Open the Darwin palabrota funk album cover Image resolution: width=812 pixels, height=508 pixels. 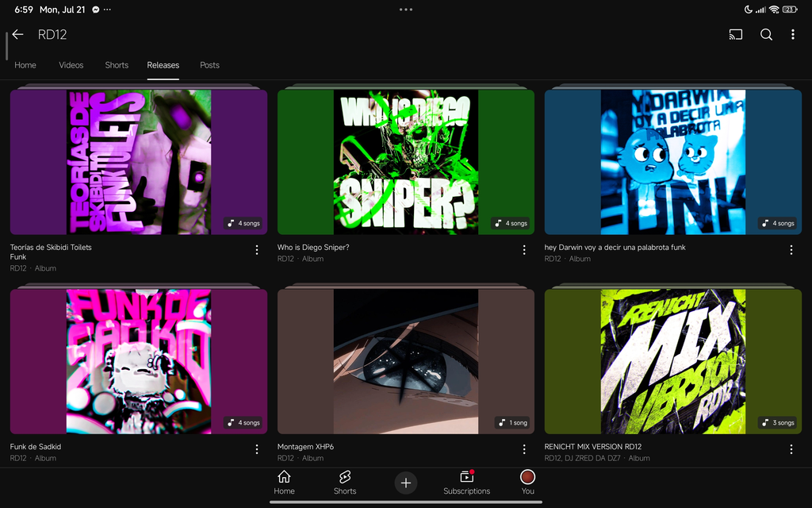673,162
